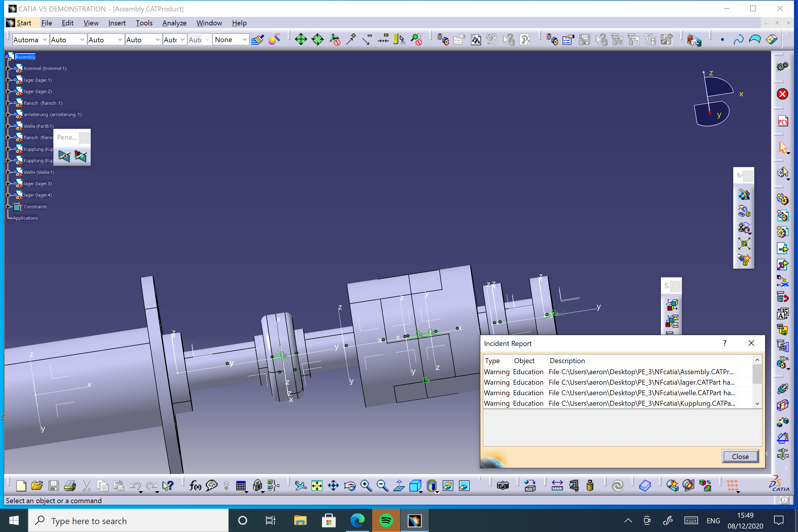Viewport: 798px width, 532px height.
Task: Click the Zoom Out magnifier
Action: [x=382, y=486]
